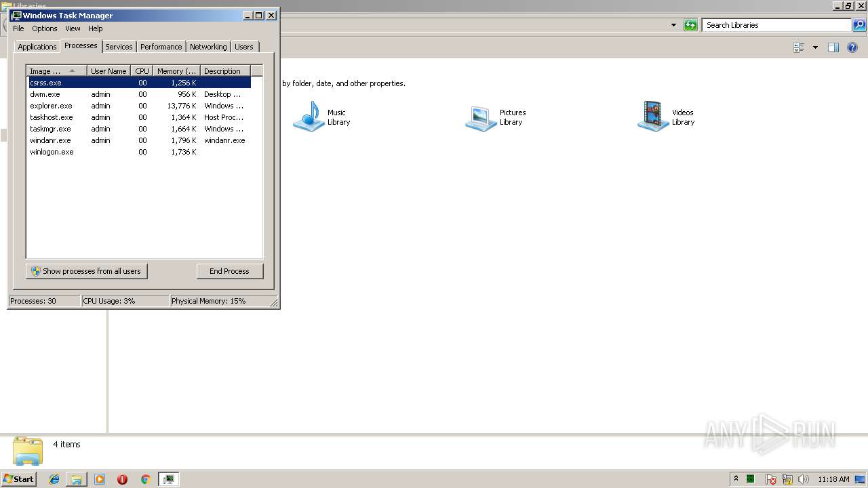Select the winlogon.exe process row
This screenshot has width=868, height=488.
click(139, 152)
